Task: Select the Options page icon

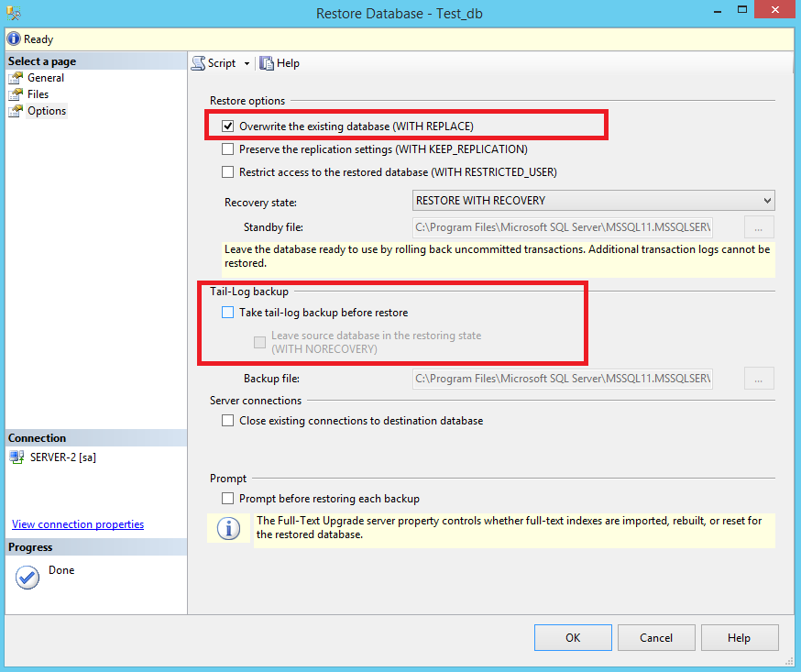Action: [x=16, y=111]
